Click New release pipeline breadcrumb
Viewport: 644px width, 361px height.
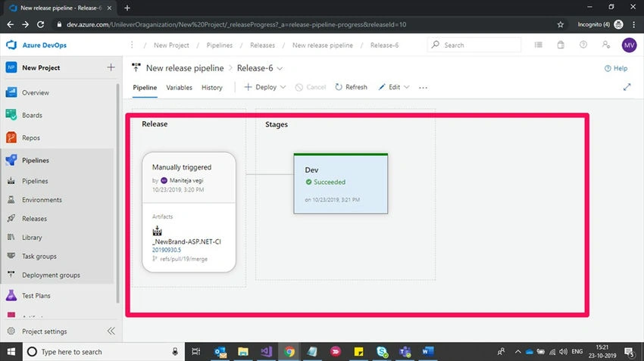pyautogui.click(x=323, y=45)
